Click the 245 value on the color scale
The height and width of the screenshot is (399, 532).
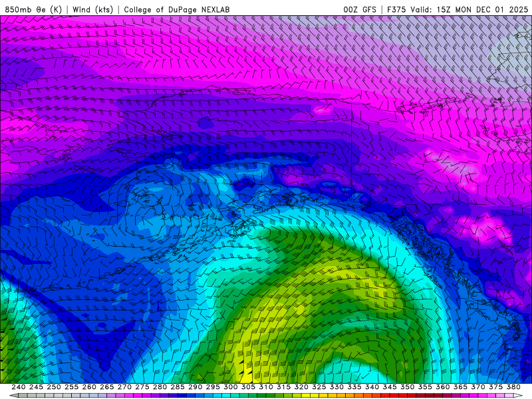[x=36, y=387]
